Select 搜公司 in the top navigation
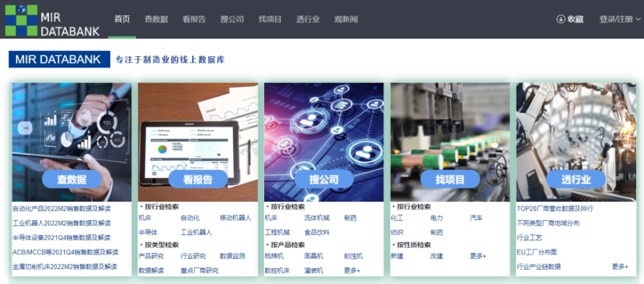The image size is (644, 284). [x=232, y=19]
